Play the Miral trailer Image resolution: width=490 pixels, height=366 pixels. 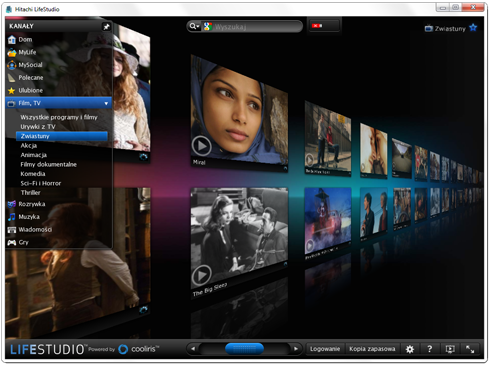(x=201, y=146)
